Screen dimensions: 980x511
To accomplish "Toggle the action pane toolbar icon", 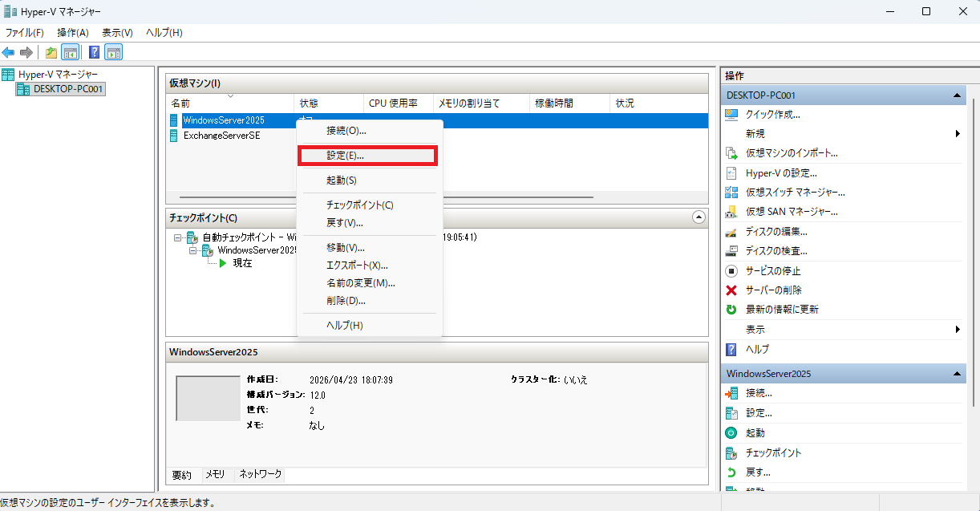I will pos(114,52).
